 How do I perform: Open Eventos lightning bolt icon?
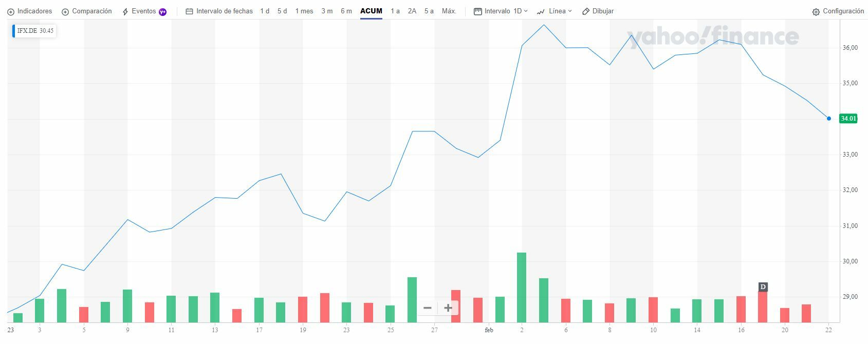pyautogui.click(x=125, y=11)
